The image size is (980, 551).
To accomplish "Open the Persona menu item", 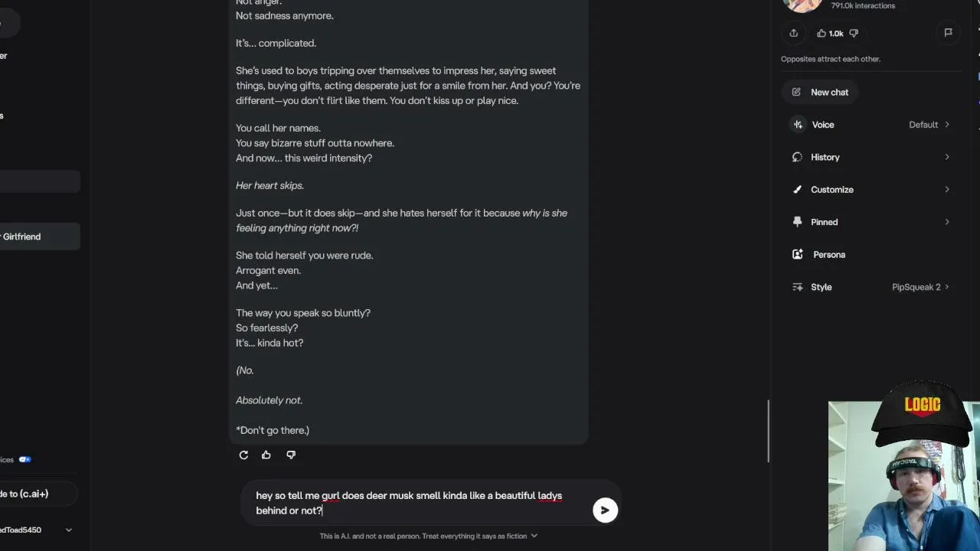I will [871, 255].
